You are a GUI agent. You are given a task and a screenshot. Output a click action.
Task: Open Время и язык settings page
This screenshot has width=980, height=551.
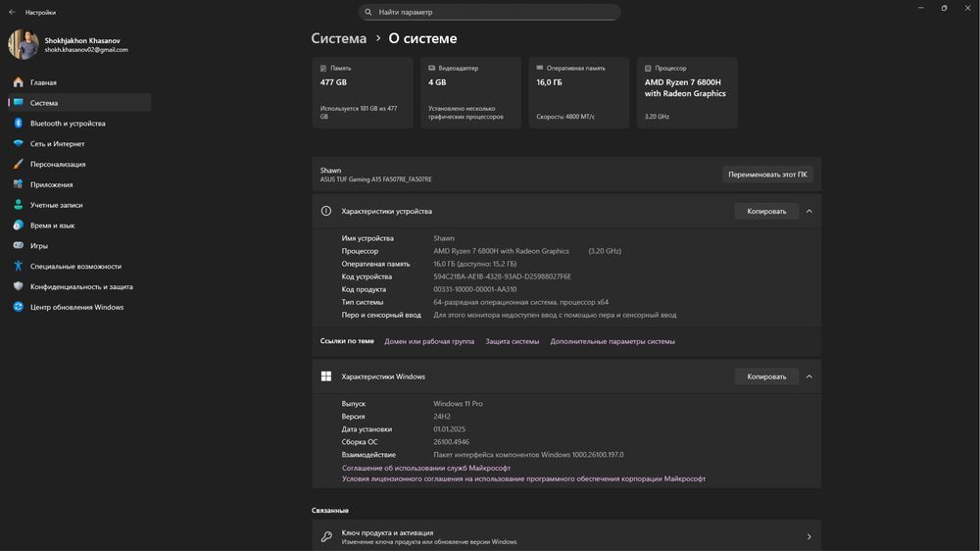79,225
